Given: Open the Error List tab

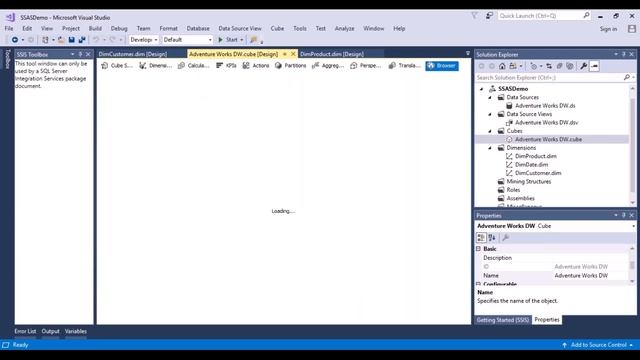Looking at the screenshot, I should point(25,331).
